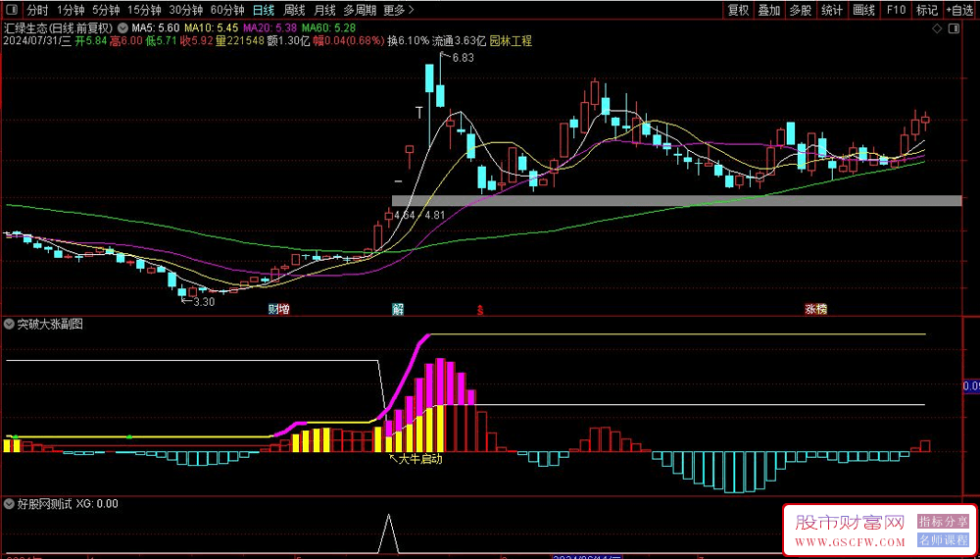This screenshot has width=980, height=559.
Task: Click the +自选 add to watchlist button
Action: (959, 11)
